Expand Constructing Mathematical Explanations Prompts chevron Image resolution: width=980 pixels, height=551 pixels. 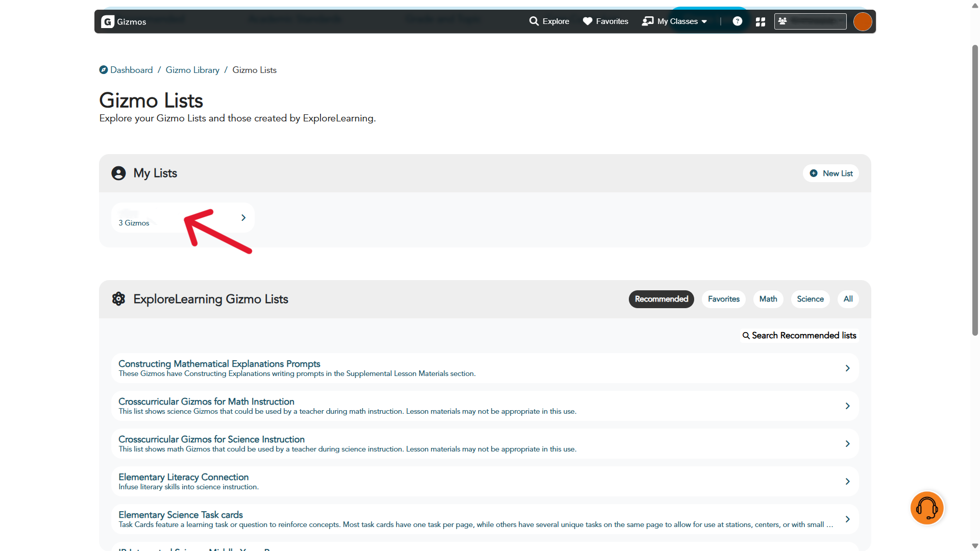(x=847, y=368)
